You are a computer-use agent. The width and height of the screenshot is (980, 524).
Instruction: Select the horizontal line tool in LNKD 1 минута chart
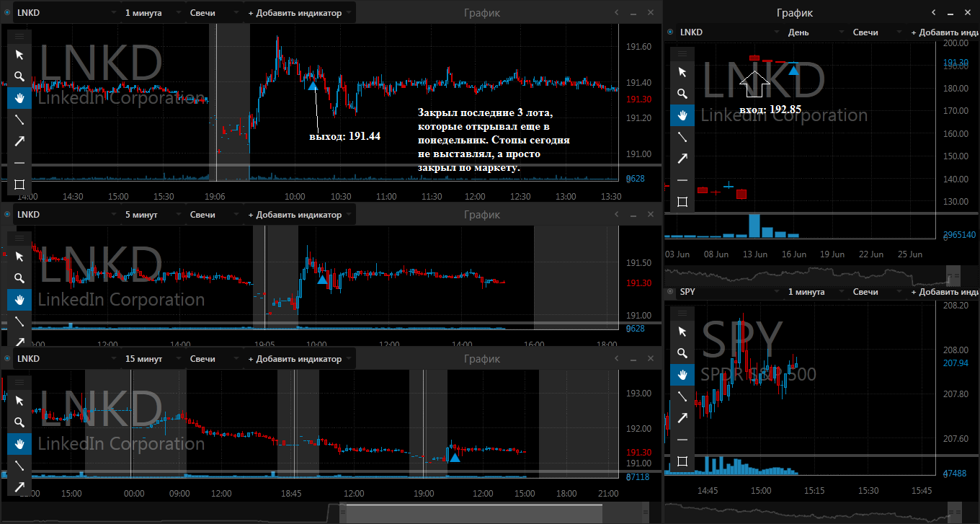[19, 162]
